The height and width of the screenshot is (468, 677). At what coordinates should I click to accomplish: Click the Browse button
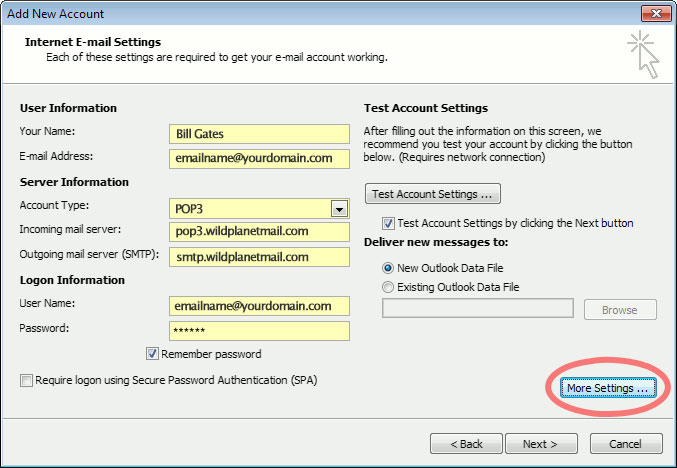click(619, 310)
